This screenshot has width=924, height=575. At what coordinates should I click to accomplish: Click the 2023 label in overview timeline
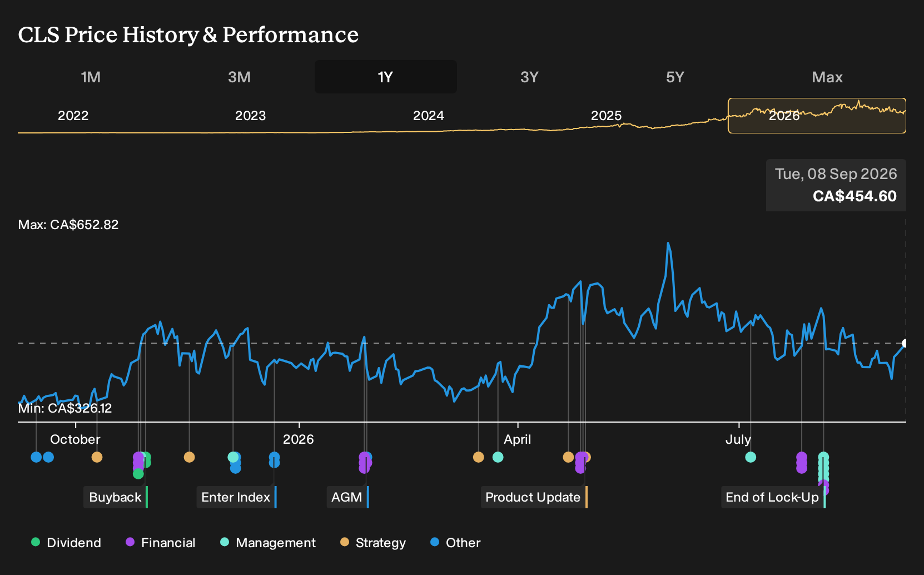click(x=251, y=116)
